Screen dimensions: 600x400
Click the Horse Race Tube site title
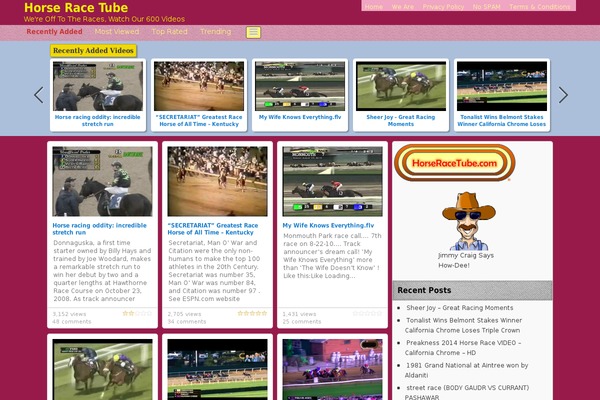pos(76,8)
